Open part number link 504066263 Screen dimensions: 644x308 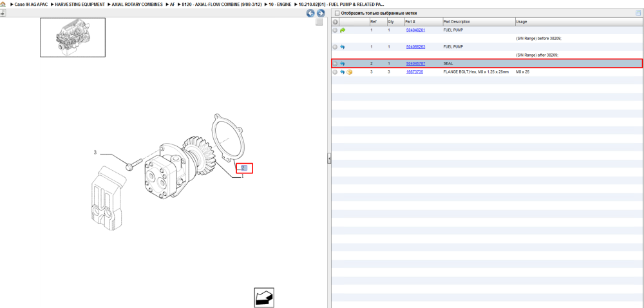415,47
